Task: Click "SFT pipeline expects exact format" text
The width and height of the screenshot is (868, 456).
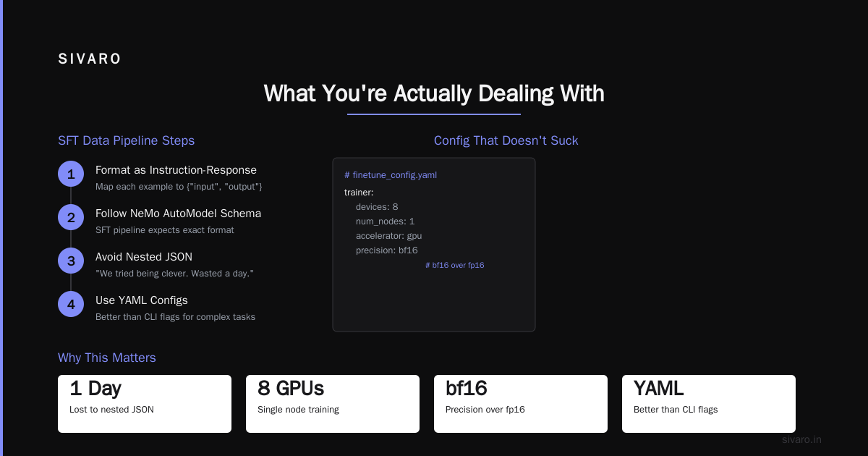Action: click(x=165, y=230)
